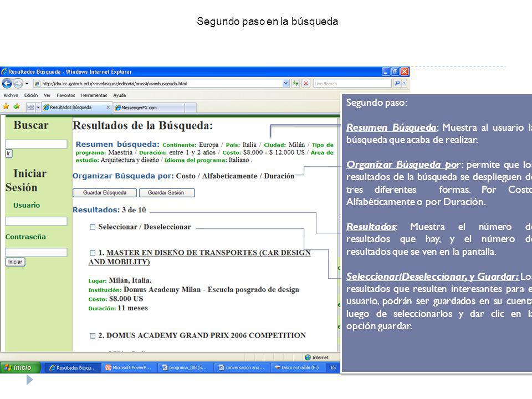Switch to the Resultados Búsqueda tab
This screenshot has width=532, height=399.
(74, 107)
